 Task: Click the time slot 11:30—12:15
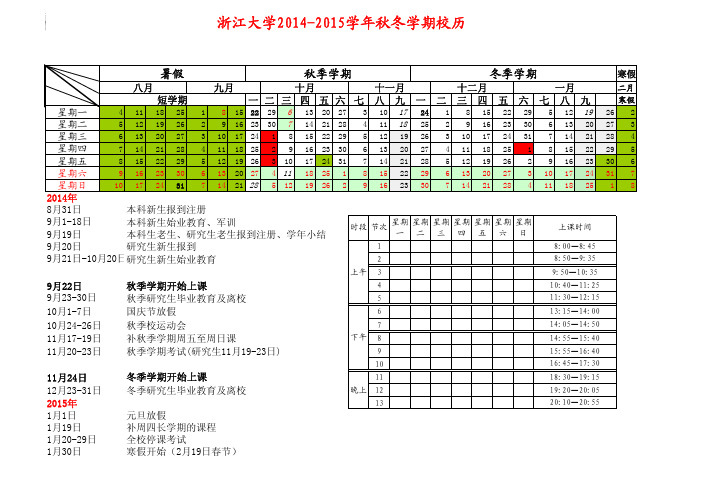coord(575,297)
